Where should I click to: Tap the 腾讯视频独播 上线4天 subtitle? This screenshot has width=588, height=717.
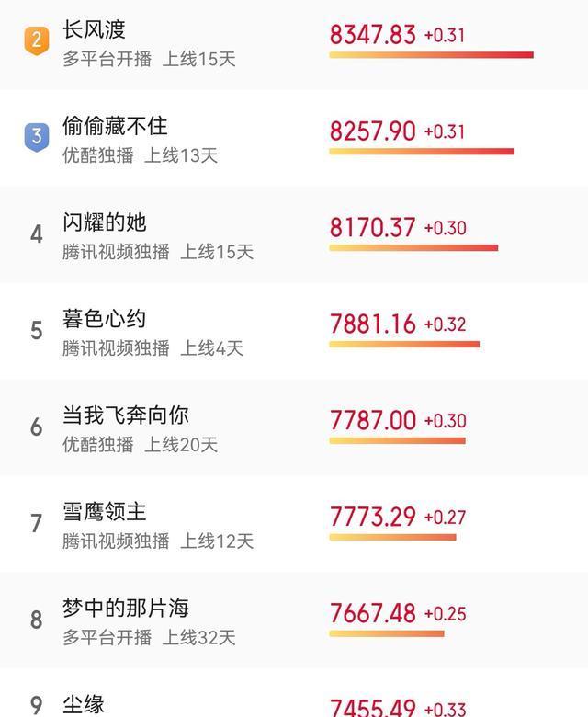tap(153, 348)
